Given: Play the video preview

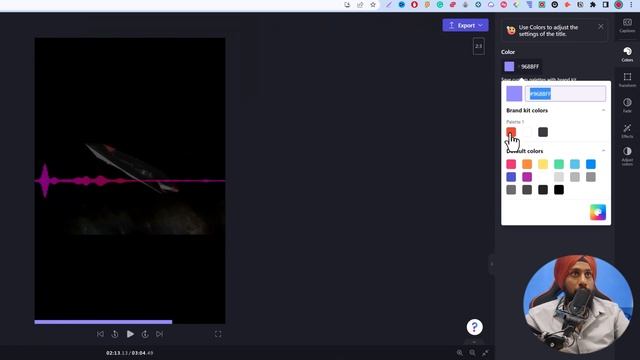Looking at the screenshot, I should pyautogui.click(x=130, y=334).
